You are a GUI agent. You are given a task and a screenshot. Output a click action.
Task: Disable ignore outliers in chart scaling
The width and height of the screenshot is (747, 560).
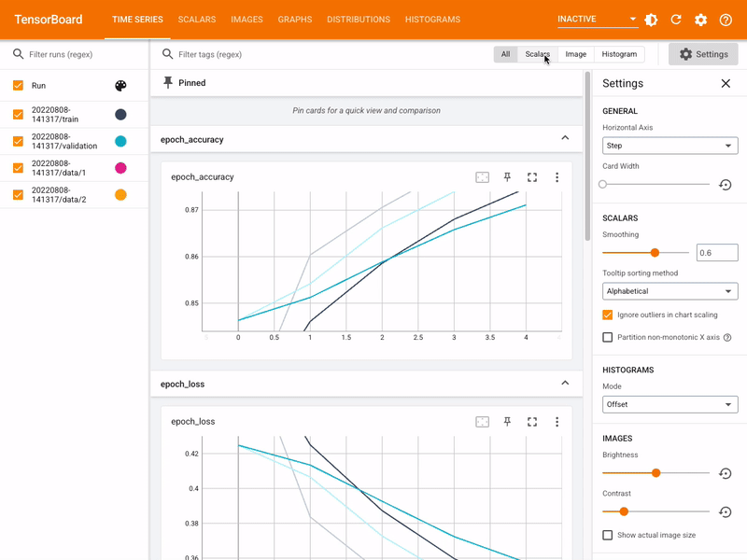click(x=606, y=316)
